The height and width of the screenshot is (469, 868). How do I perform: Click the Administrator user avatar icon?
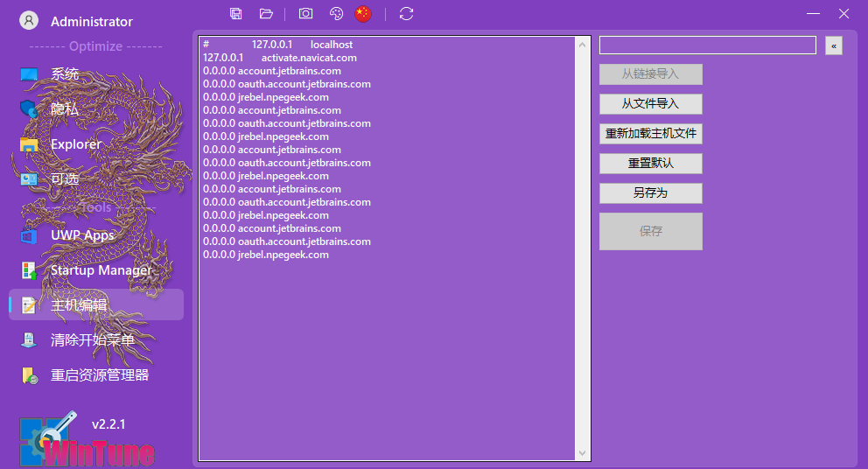click(x=29, y=20)
